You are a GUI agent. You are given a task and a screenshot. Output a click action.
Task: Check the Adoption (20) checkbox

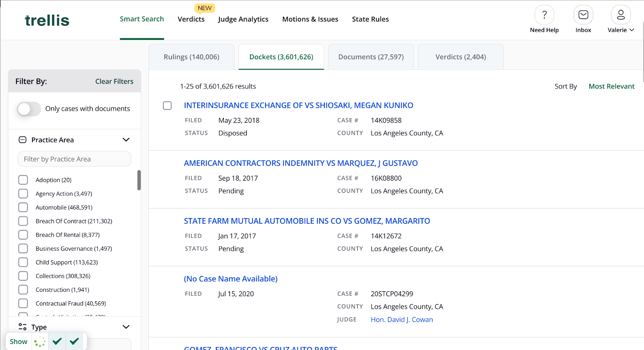[23, 180]
